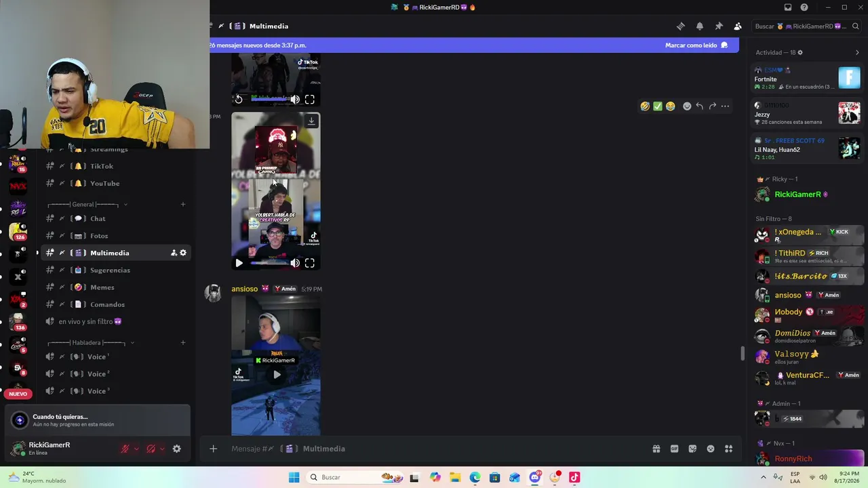Click the plus attachment button in message bar
The height and width of the screenshot is (488, 868).
click(213, 449)
